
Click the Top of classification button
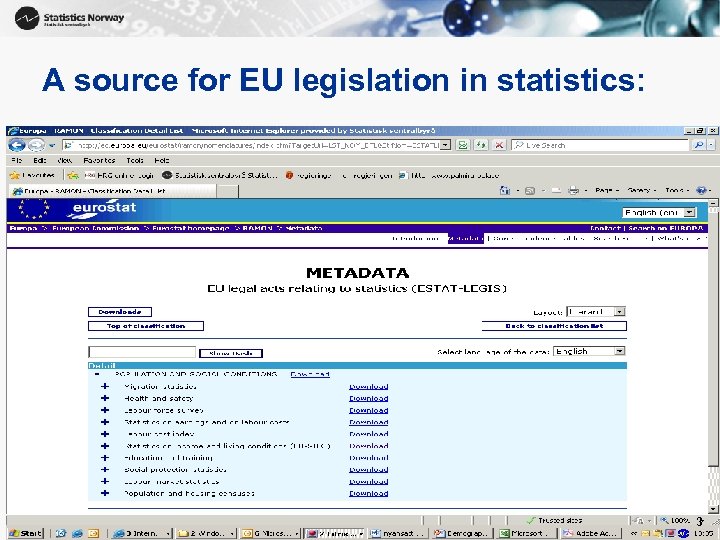point(146,326)
